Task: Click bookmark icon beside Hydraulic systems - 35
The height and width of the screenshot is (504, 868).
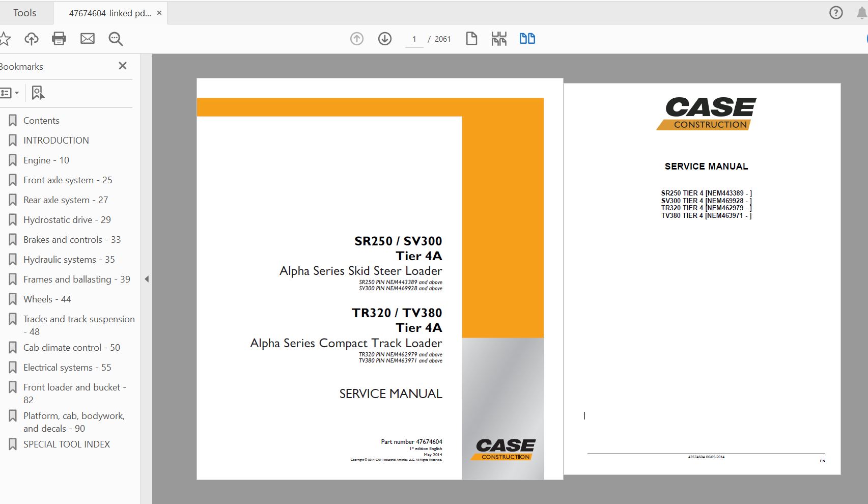Action: (x=13, y=260)
